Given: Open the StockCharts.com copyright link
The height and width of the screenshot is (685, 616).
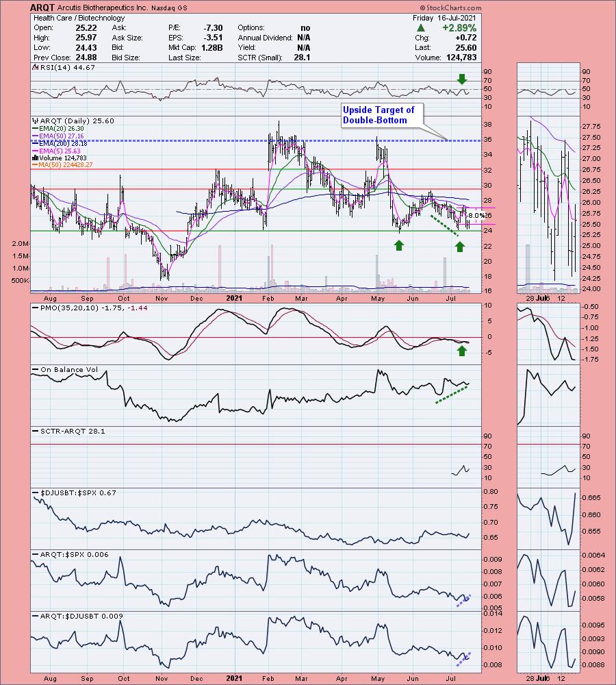Looking at the screenshot, I should click(x=450, y=8).
